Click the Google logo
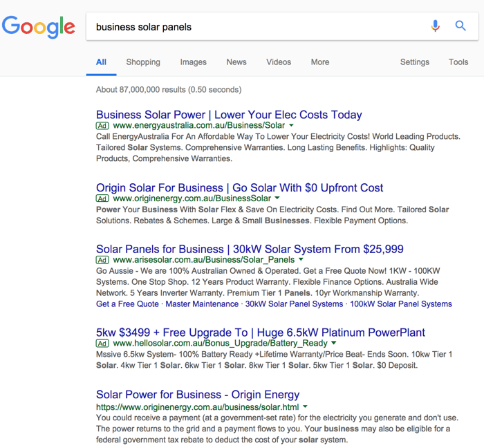This screenshot has width=484, height=448. (39, 27)
